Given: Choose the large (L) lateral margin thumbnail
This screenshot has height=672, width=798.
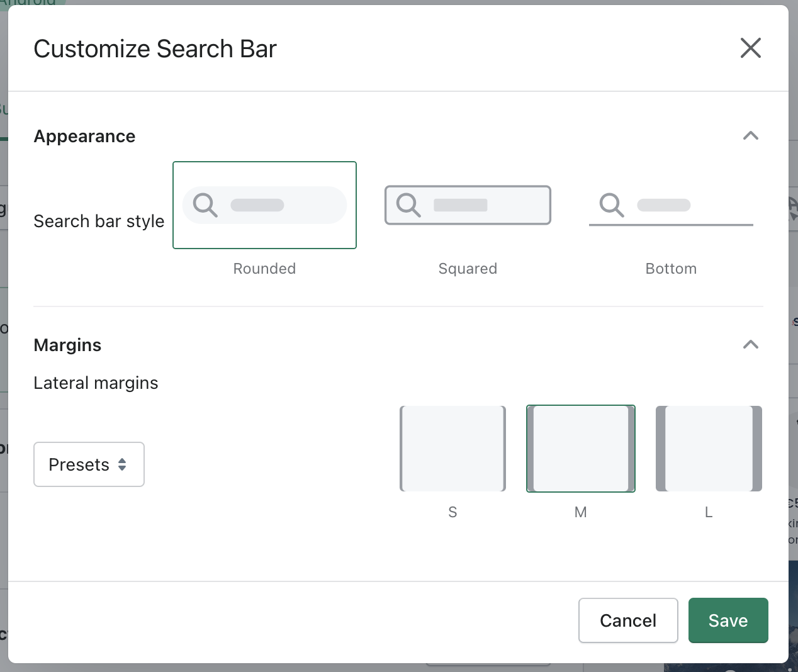Looking at the screenshot, I should (x=709, y=449).
